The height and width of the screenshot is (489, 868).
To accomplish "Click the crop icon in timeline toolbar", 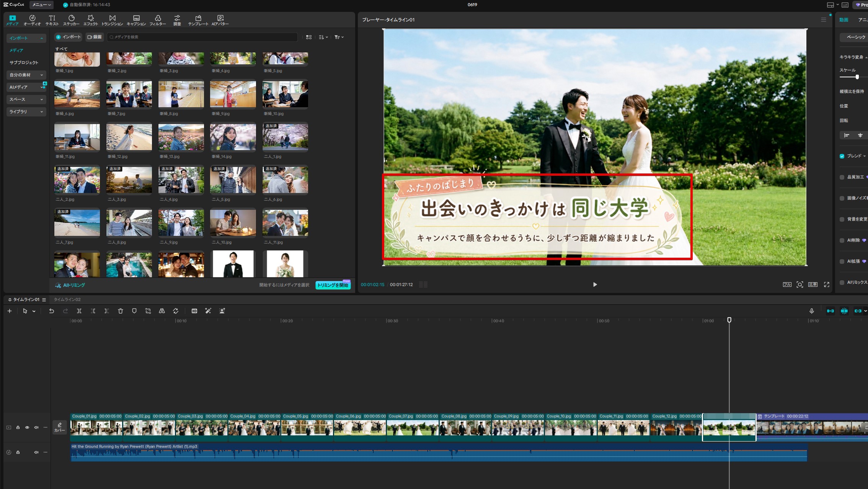I will [148, 311].
